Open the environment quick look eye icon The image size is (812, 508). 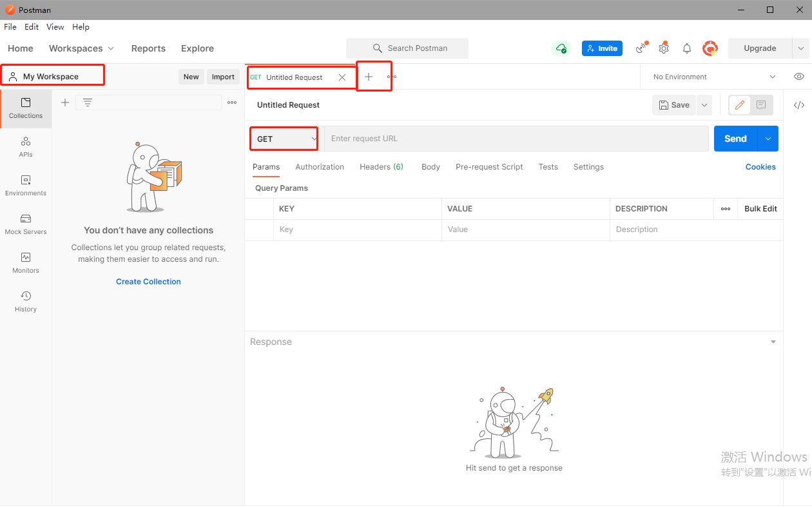point(799,77)
